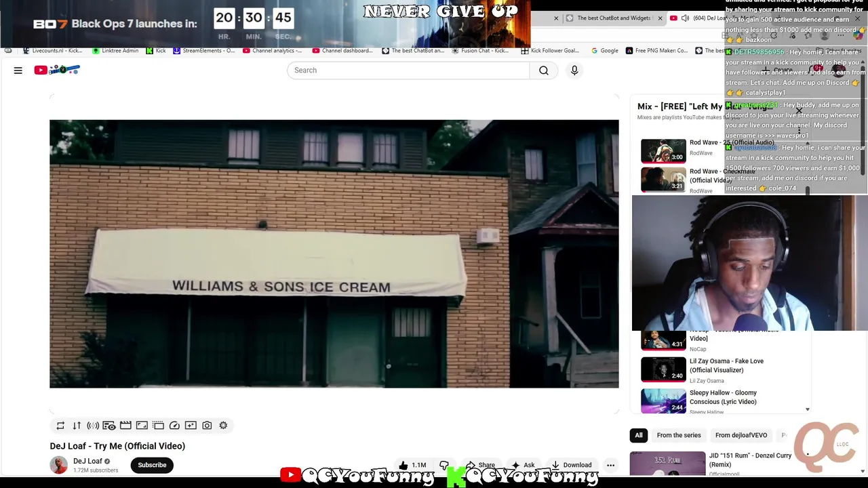The width and height of the screenshot is (868, 488).
Task: Open Channel dashboard bookmark
Action: [x=342, y=51]
